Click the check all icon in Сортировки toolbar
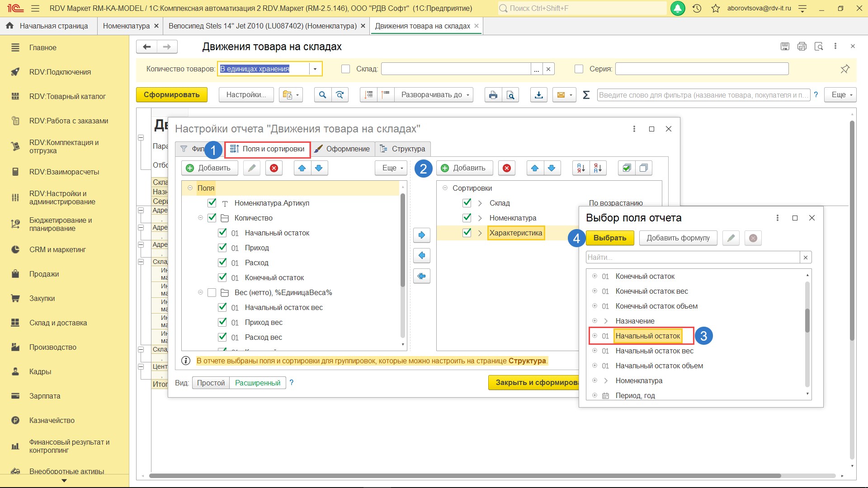The width and height of the screenshot is (868, 488). coord(627,168)
